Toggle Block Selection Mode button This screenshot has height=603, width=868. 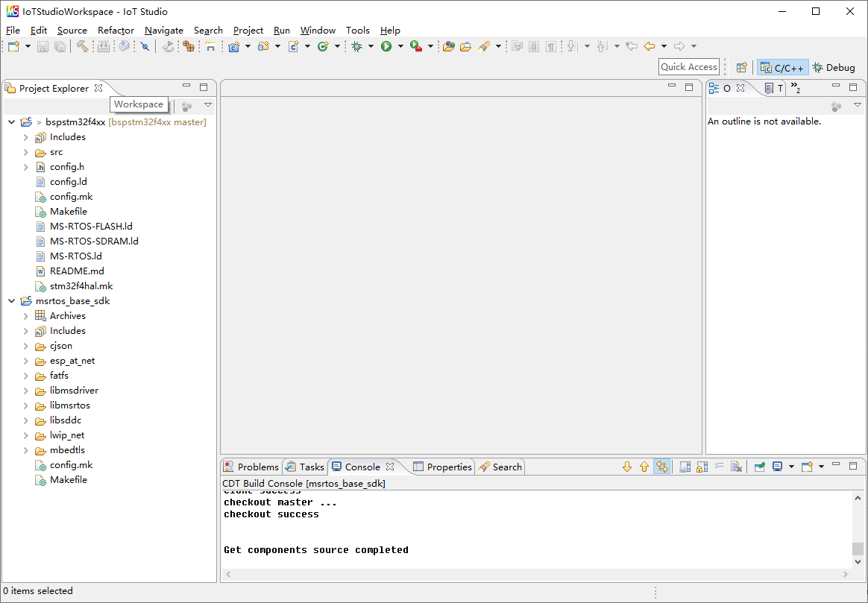point(534,46)
